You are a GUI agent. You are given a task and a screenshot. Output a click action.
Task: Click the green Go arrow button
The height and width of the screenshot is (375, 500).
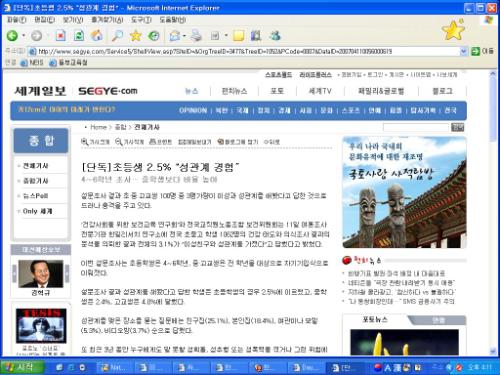[476, 51]
